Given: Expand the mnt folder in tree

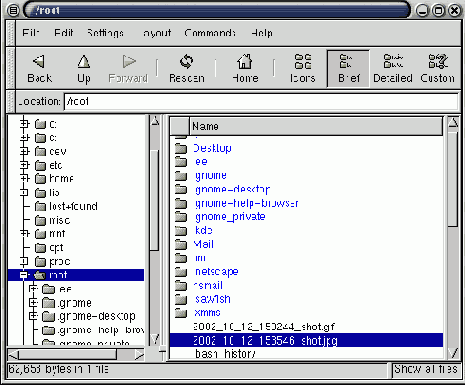Looking at the screenshot, I should click(24, 234).
